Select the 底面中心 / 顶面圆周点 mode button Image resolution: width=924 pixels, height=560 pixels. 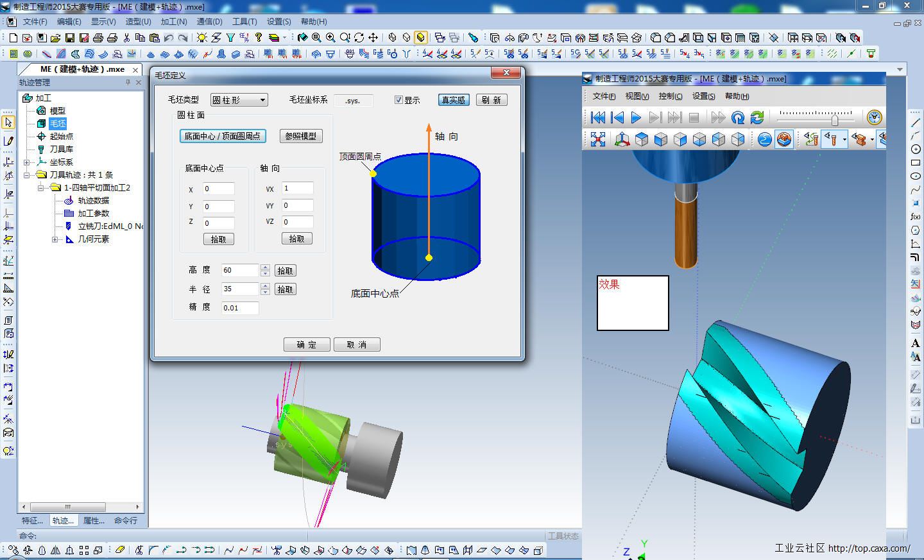point(223,136)
